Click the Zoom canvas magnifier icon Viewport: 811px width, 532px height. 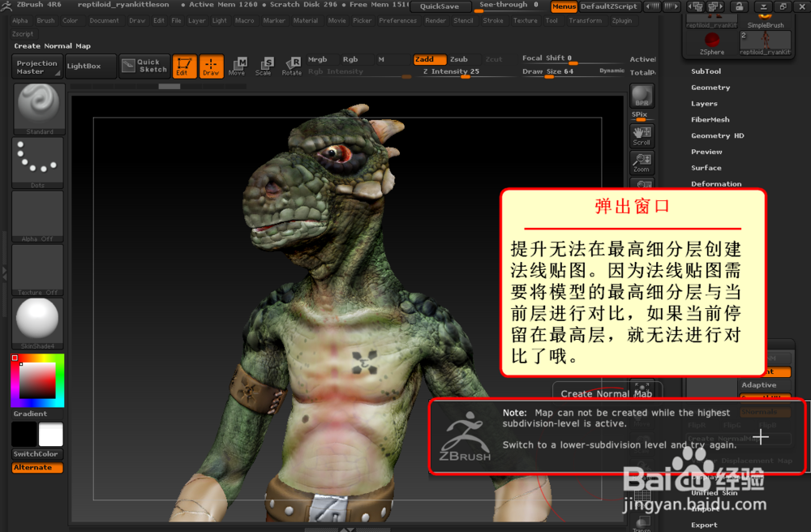pos(642,162)
